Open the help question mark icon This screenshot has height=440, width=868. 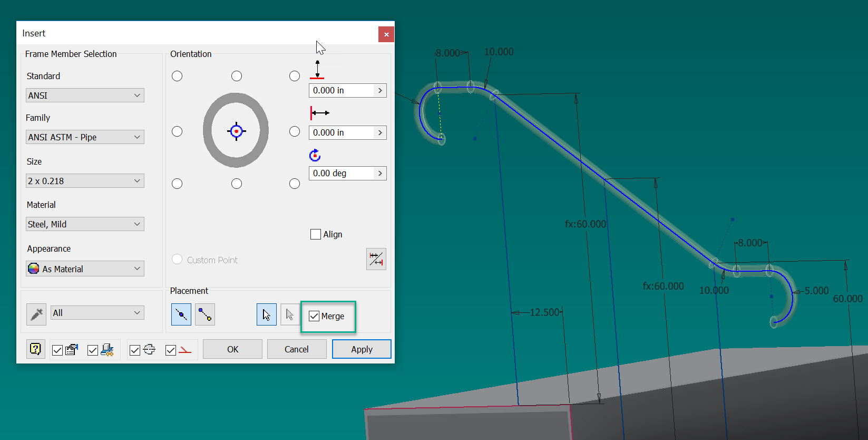point(35,349)
